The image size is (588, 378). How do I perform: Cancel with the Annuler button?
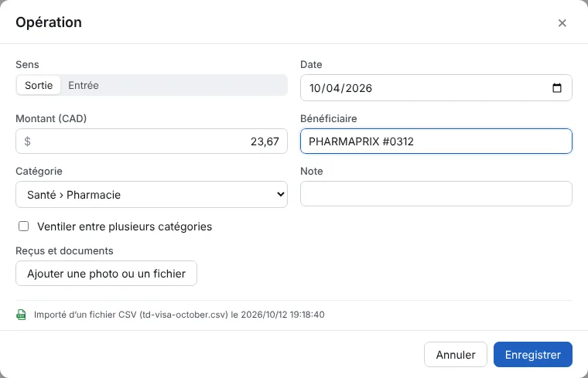pyautogui.click(x=455, y=354)
